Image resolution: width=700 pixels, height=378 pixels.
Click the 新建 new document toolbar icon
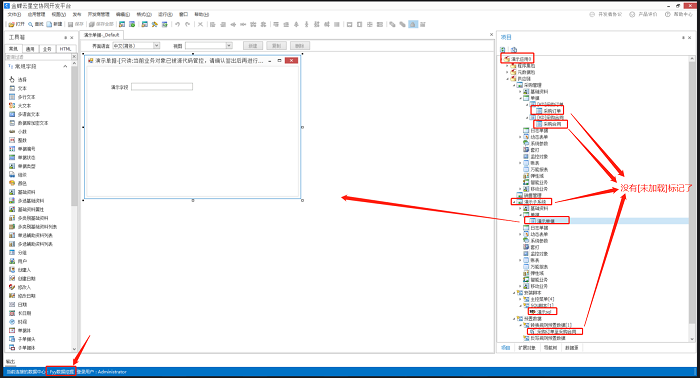pyautogui.click(x=54, y=24)
